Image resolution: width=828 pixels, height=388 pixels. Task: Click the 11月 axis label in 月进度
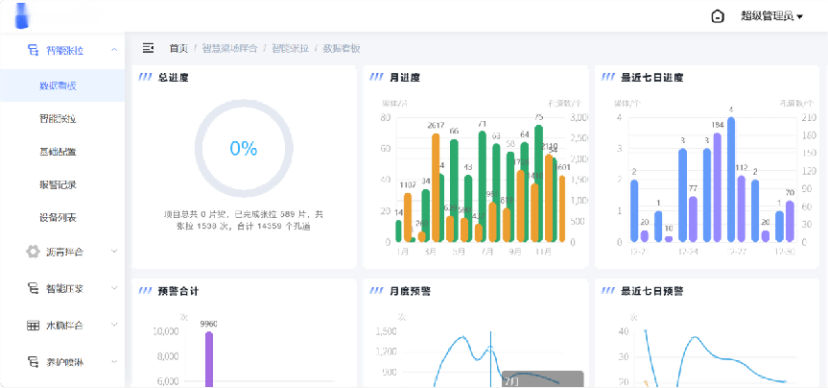[x=543, y=252]
